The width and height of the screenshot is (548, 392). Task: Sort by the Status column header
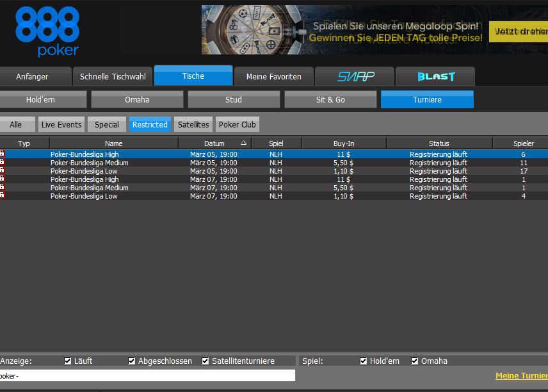pyautogui.click(x=439, y=143)
